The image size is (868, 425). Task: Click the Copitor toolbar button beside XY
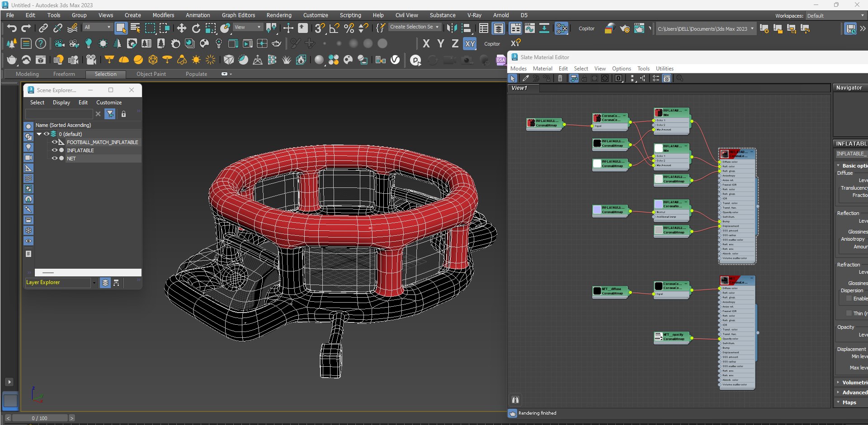pos(492,44)
